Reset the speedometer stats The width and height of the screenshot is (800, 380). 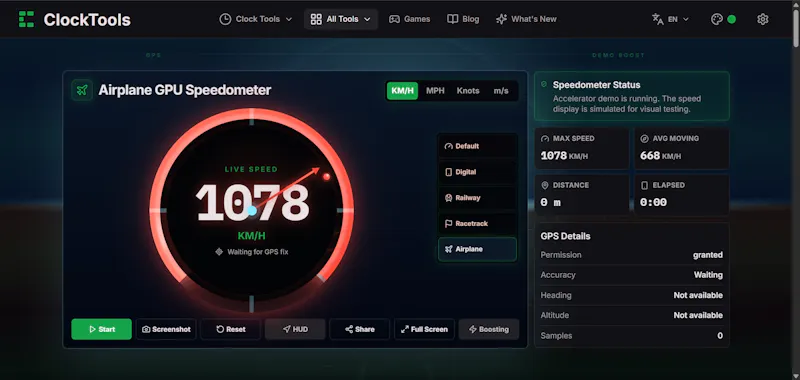(x=231, y=329)
